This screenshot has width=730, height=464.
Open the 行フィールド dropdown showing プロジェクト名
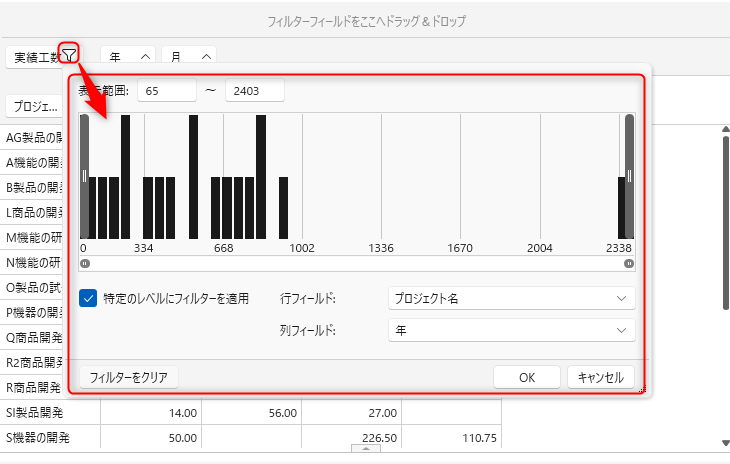tap(510, 298)
